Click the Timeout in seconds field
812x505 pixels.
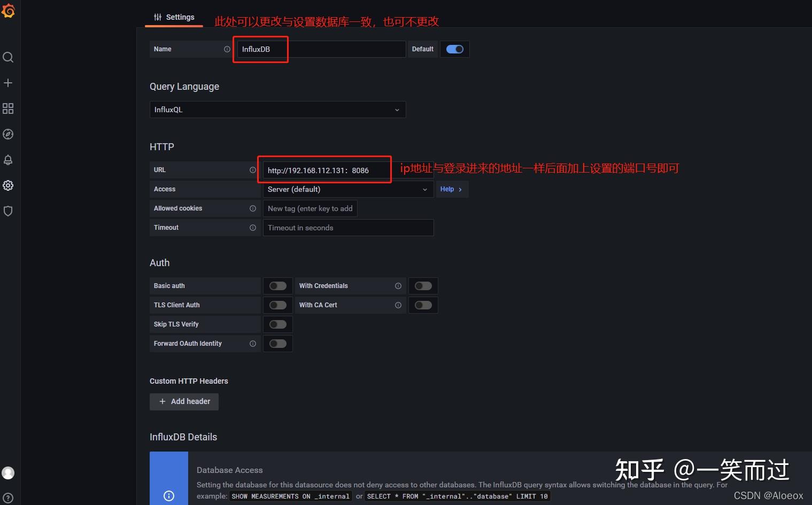point(347,228)
